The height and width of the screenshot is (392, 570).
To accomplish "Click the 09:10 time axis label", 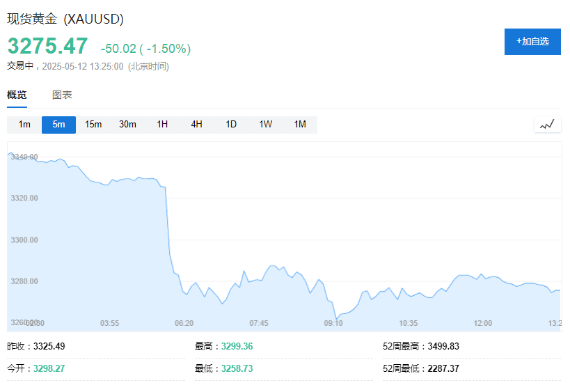I will (333, 323).
